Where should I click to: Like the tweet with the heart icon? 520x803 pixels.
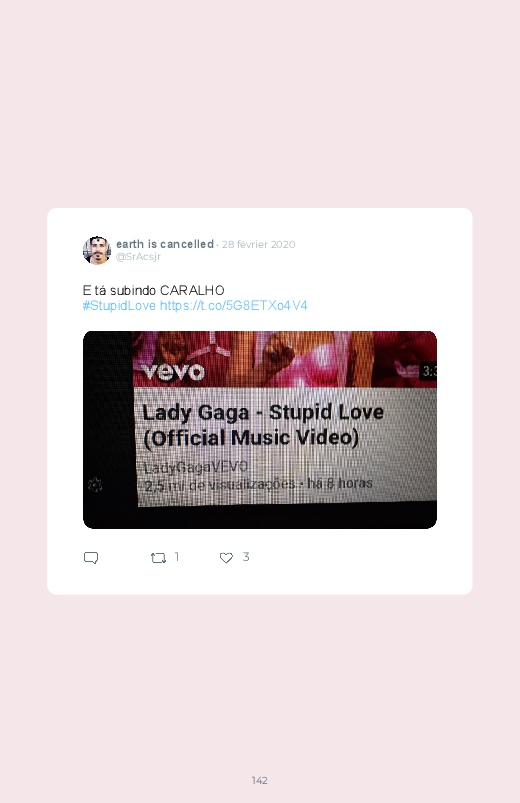pos(226,558)
